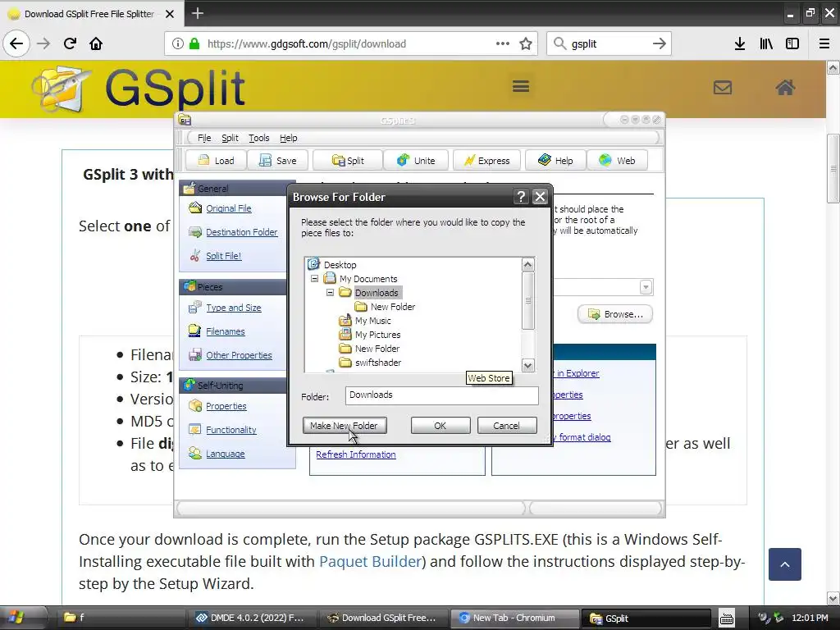Open the page actions three-dots menu
840x630 pixels.
503,43
